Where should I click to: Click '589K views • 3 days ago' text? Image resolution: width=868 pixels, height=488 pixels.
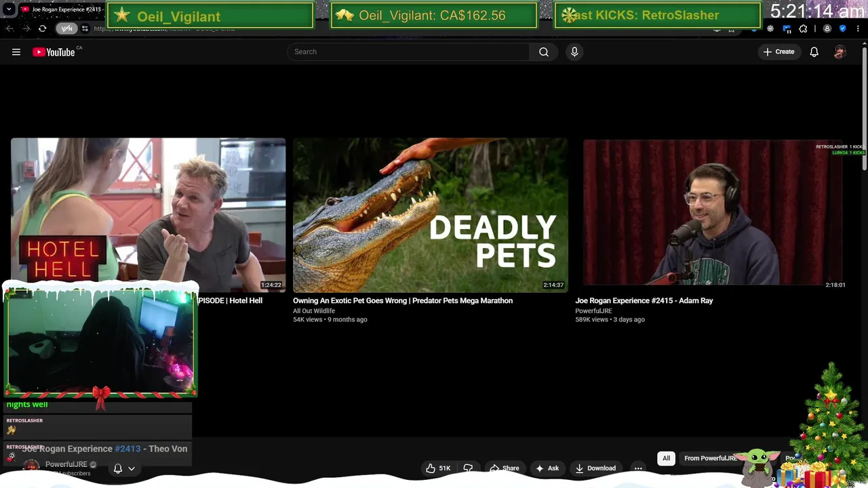click(x=610, y=320)
